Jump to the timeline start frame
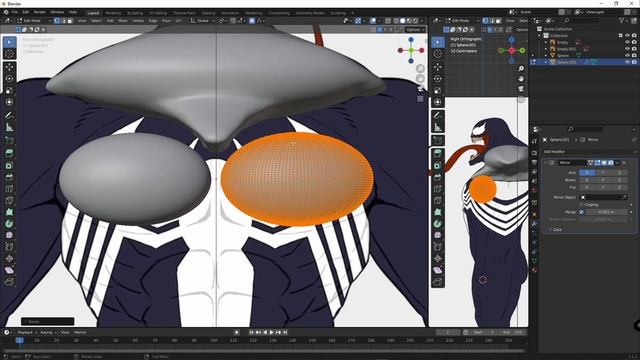This screenshot has width=640, height=360. click(x=251, y=332)
